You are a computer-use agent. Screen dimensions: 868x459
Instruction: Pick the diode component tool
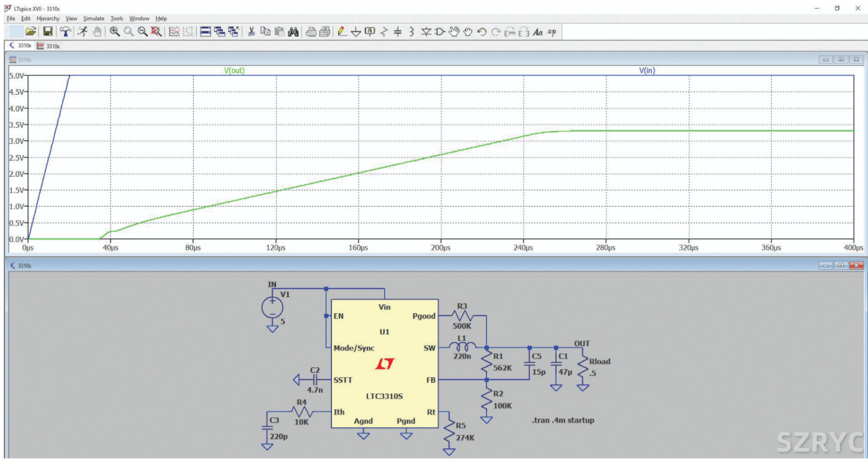[426, 32]
